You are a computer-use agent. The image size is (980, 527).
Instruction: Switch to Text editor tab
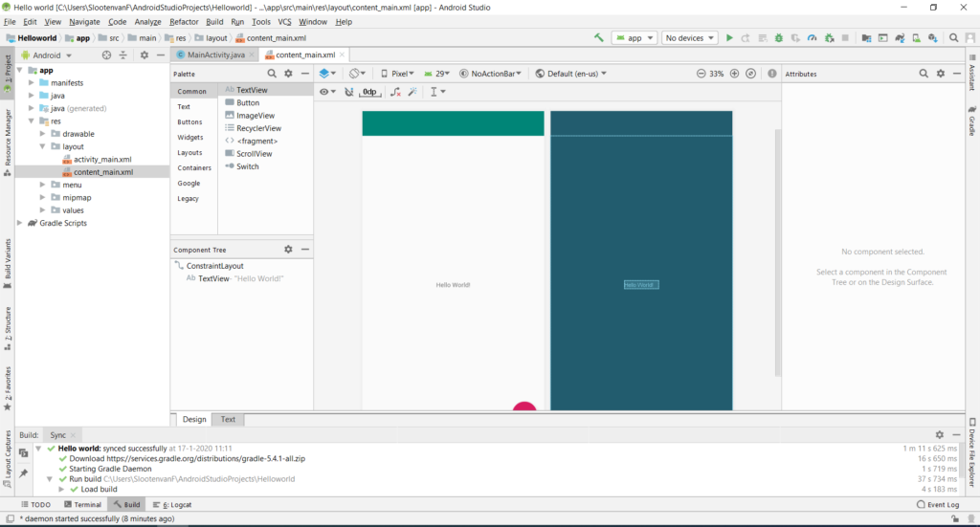click(x=228, y=420)
